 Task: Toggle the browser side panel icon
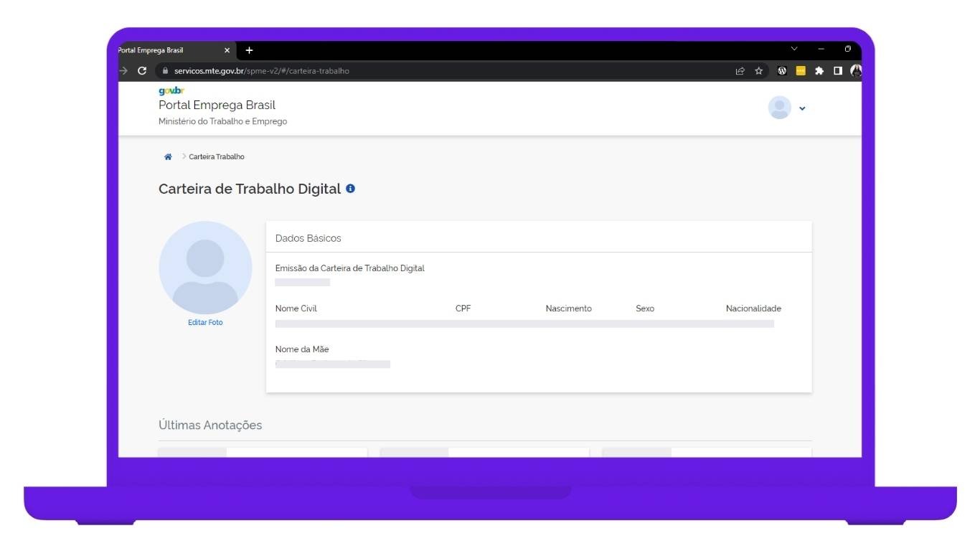[x=837, y=71]
